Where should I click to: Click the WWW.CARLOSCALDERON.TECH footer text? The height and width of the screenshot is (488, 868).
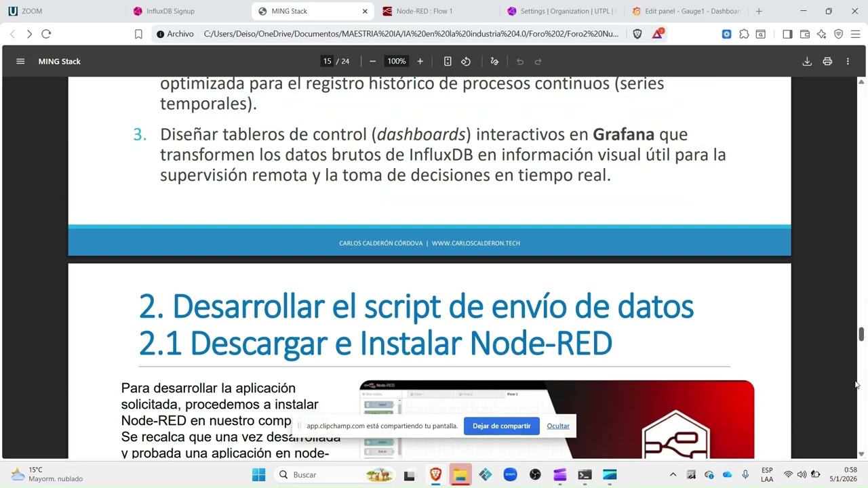[476, 243]
